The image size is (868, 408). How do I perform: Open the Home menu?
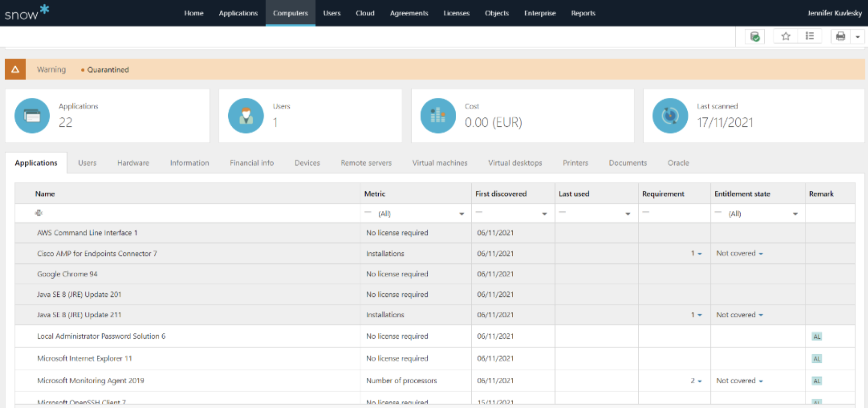[194, 13]
